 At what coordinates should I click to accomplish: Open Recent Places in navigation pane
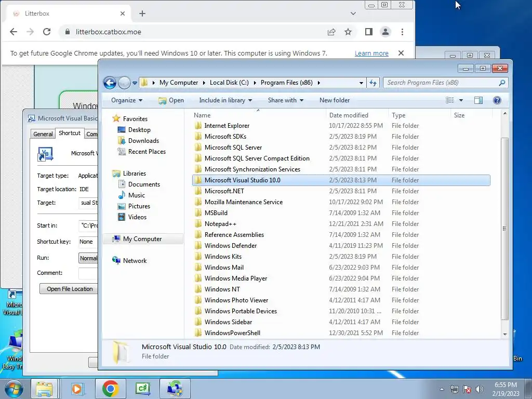147,151
